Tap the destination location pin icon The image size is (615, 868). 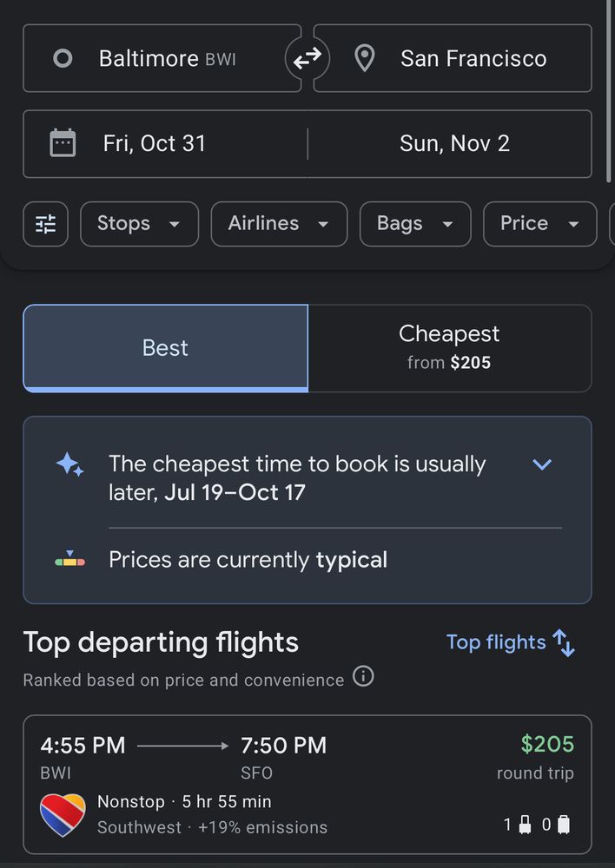coord(365,58)
